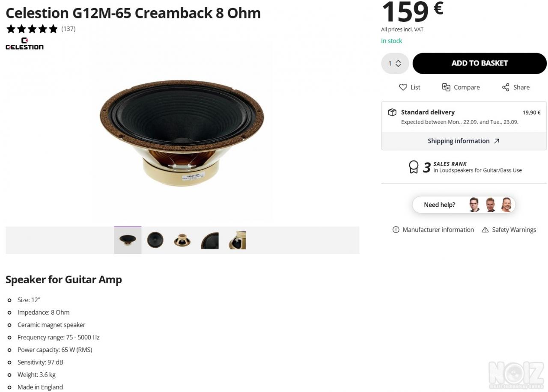Select the rear magnet view thumbnail
Viewport: 548px width, 392px height.
[182, 240]
